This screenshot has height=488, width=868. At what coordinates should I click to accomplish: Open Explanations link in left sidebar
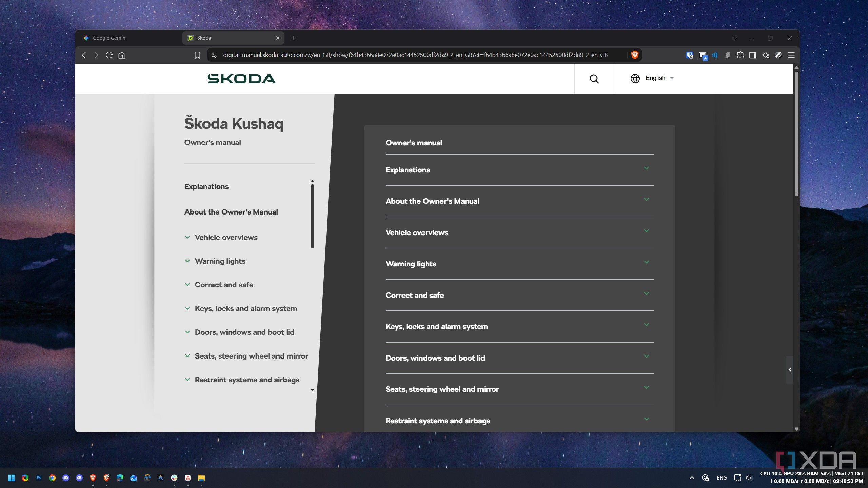click(x=206, y=187)
